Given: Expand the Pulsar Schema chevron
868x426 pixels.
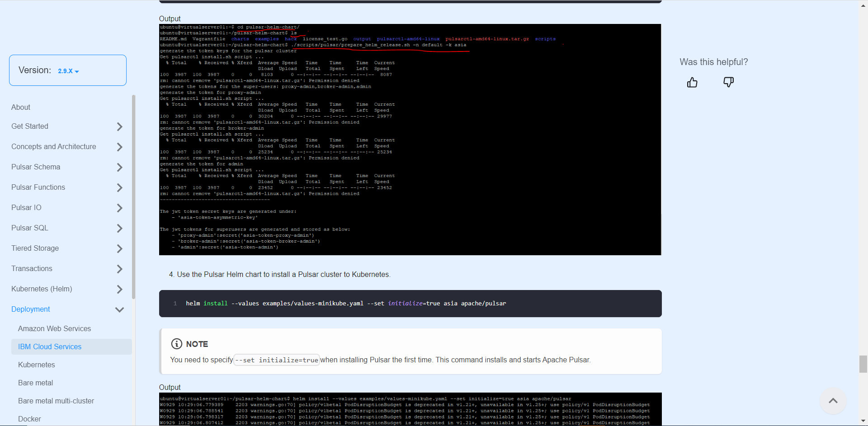Looking at the screenshot, I should click(119, 167).
